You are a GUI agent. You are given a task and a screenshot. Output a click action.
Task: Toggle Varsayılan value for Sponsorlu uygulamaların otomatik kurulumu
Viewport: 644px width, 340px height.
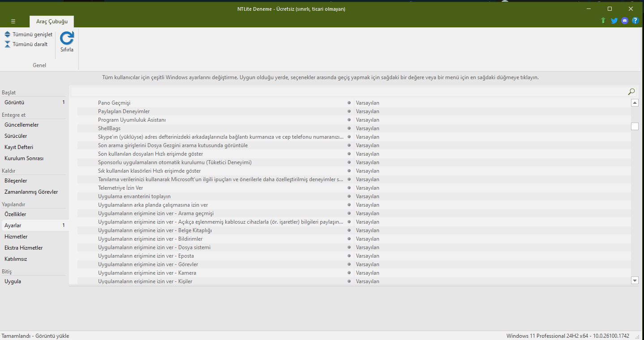pos(368,162)
